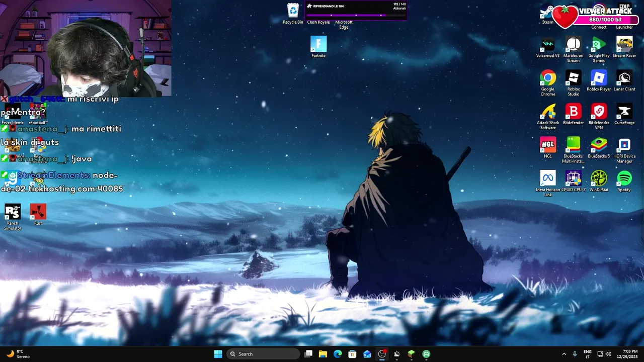Launch BlueStacks Multi-Instance shortcut
This screenshot has width=644, height=362.
[x=573, y=150]
